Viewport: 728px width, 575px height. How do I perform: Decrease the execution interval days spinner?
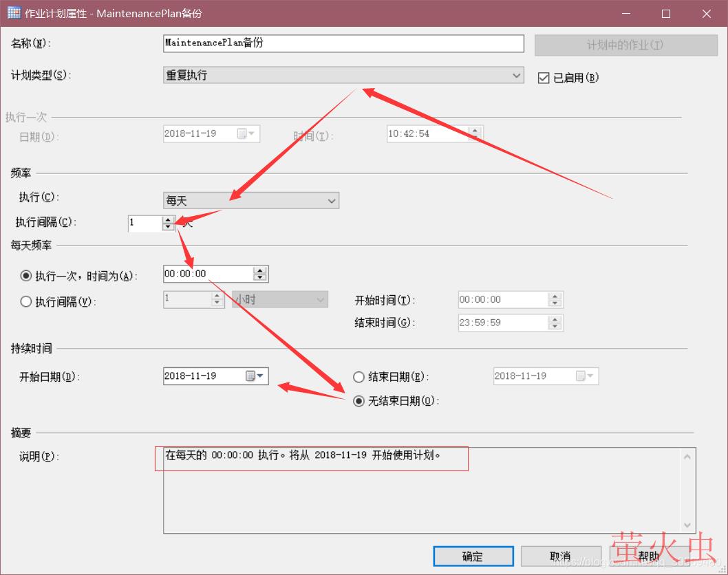coord(168,226)
